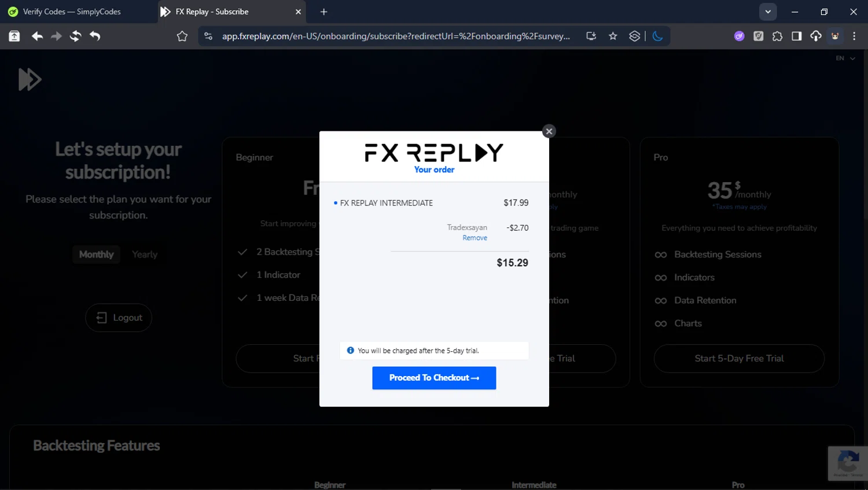Go forward to next page
The height and width of the screenshot is (490, 868).
click(x=56, y=36)
